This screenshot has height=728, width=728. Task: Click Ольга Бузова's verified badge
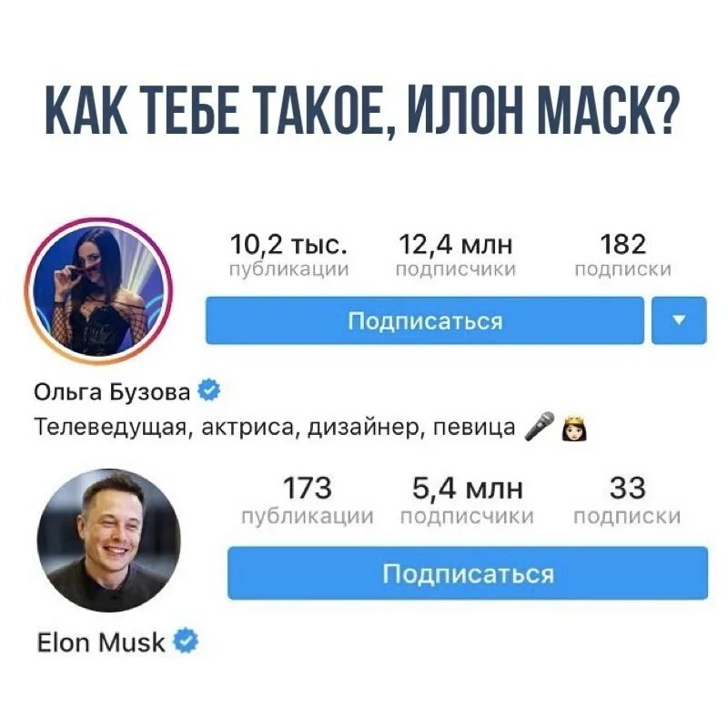coord(209,390)
